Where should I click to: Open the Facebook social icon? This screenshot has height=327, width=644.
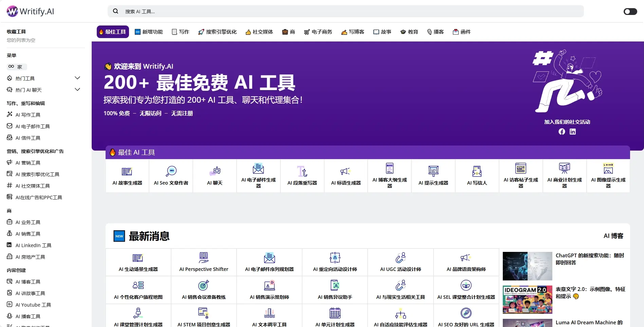coord(562,132)
